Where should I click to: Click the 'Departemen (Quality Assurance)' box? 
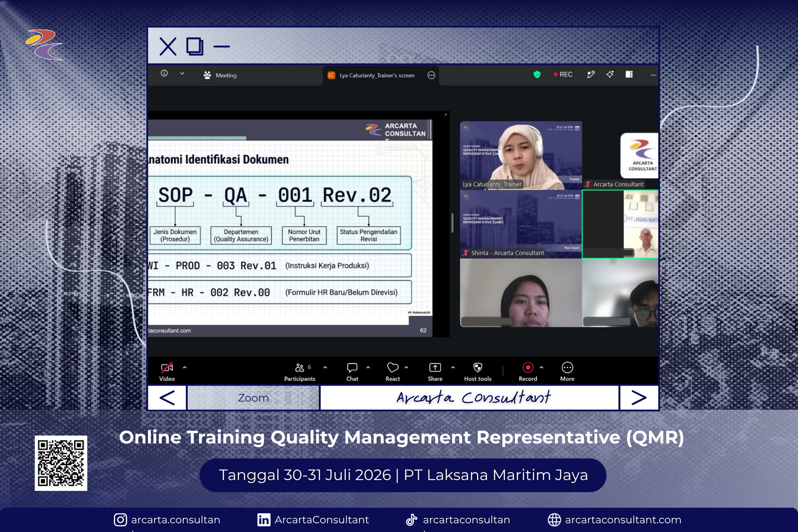(x=241, y=235)
